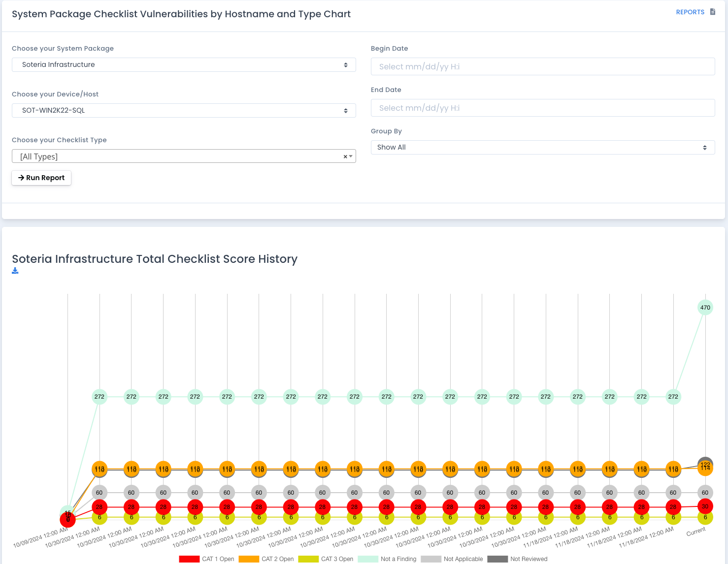Click the first 272 data point
Screen dimensions: 728x564
[99, 397]
